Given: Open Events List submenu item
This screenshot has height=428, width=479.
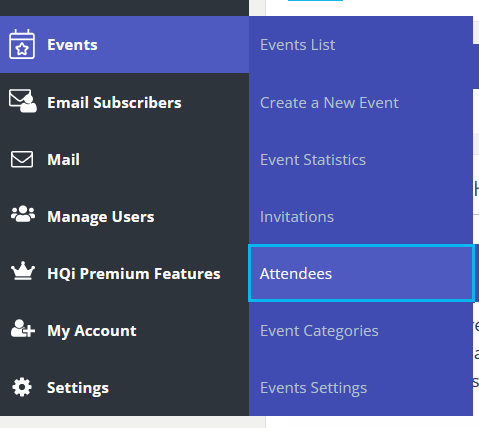Looking at the screenshot, I should point(297,45).
